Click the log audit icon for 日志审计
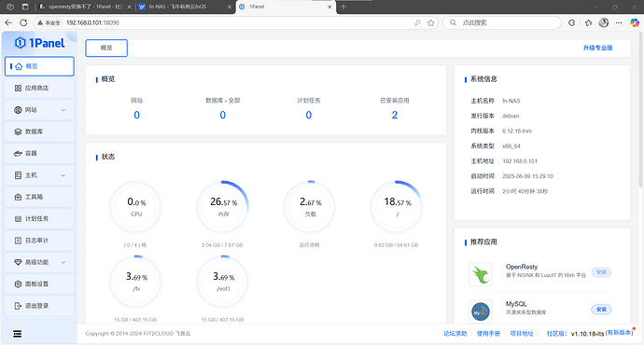Viewport: 644px width, 345px height. coord(18,241)
